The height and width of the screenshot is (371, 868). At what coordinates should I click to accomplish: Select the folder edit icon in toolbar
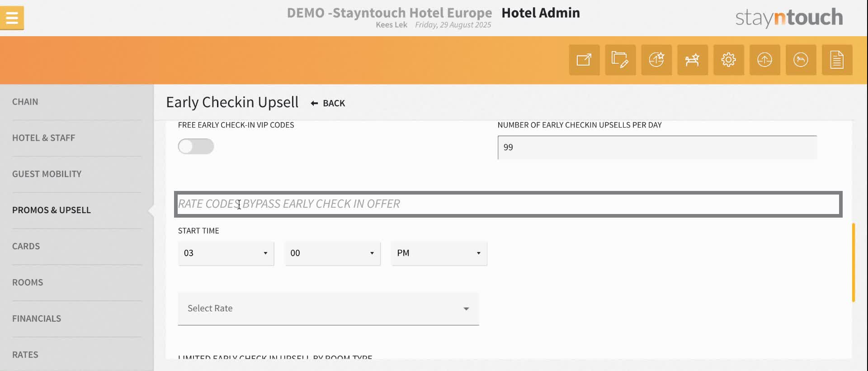[620, 60]
